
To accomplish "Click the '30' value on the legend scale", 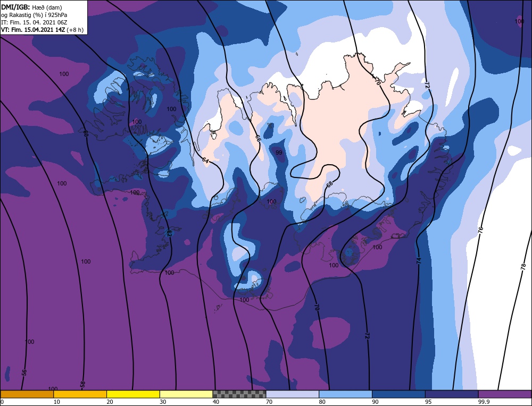I will tap(163, 402).
